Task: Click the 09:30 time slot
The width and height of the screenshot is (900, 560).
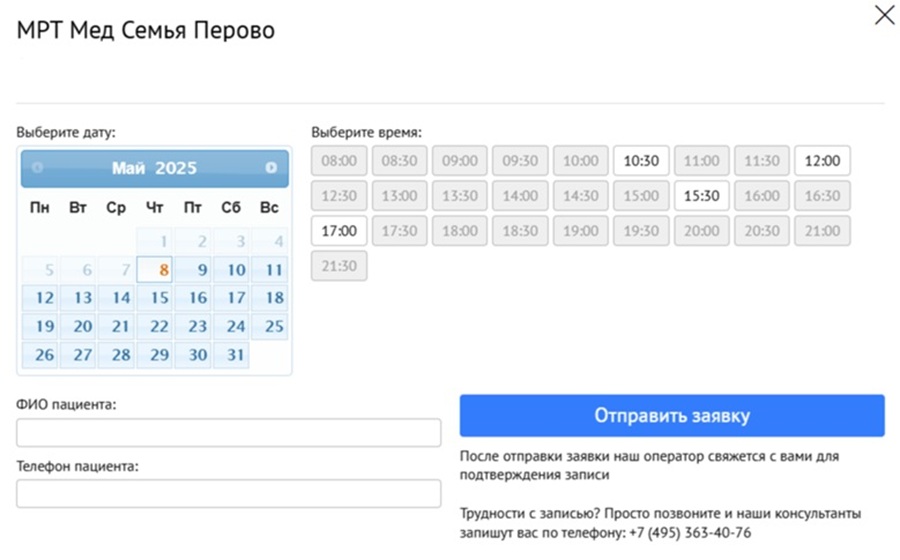Action: coord(520,161)
